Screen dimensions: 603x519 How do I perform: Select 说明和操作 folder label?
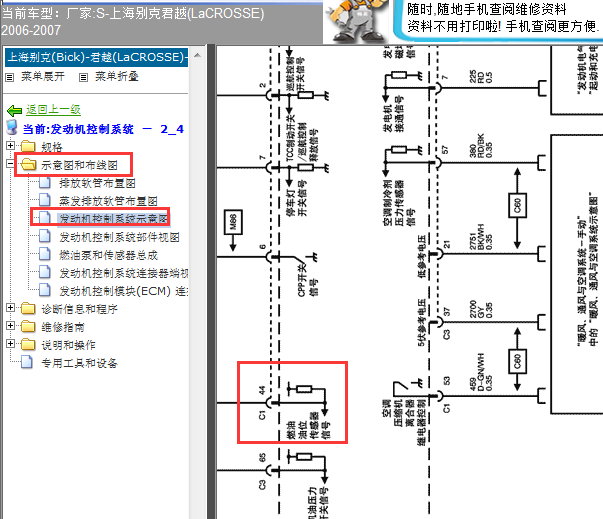[68, 345]
